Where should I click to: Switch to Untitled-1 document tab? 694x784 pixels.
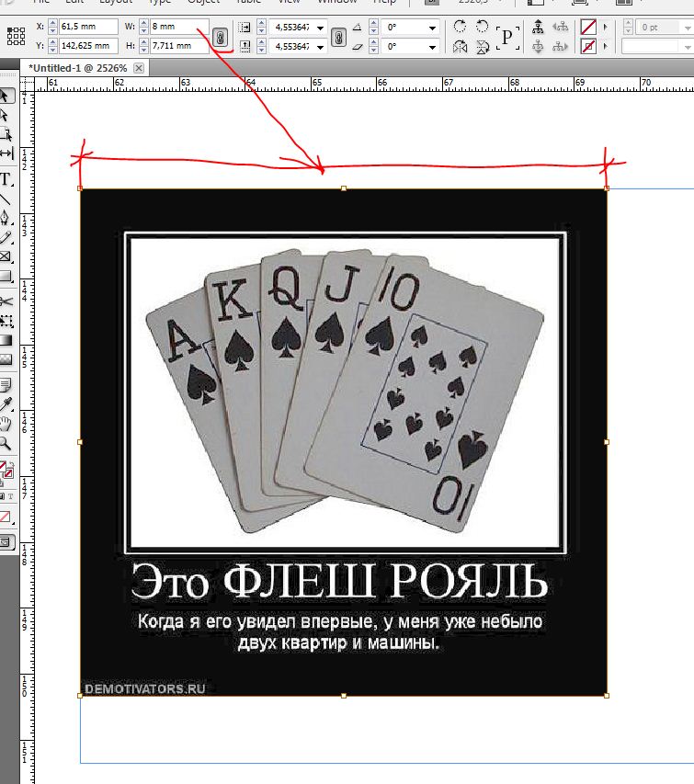pyautogui.click(x=78, y=68)
